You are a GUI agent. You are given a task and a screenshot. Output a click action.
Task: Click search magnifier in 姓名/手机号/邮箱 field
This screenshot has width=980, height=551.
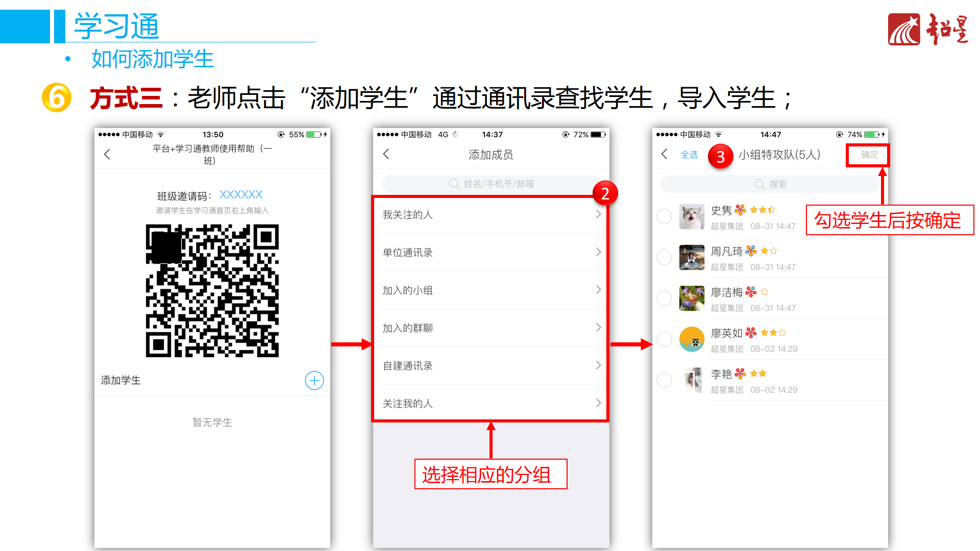454,184
